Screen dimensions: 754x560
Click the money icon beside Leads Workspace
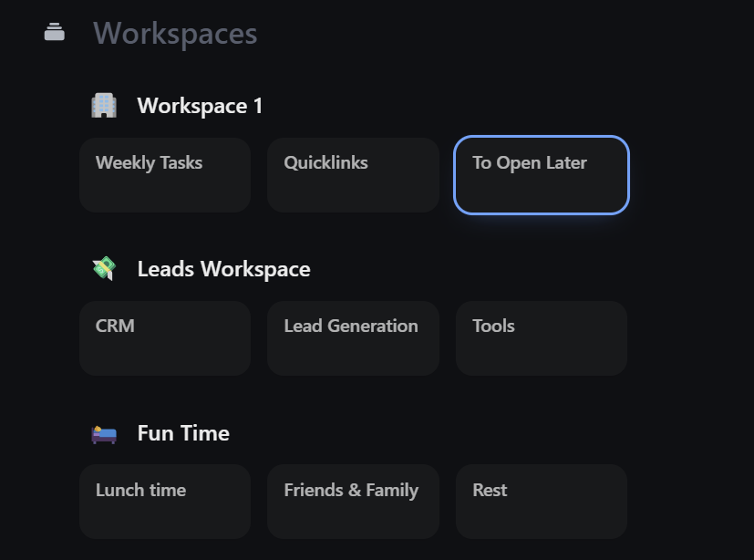[104, 269]
